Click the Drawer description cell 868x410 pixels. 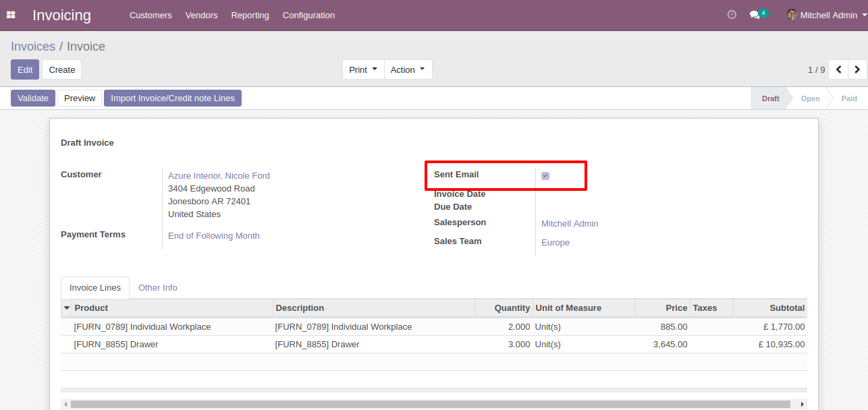(374, 344)
